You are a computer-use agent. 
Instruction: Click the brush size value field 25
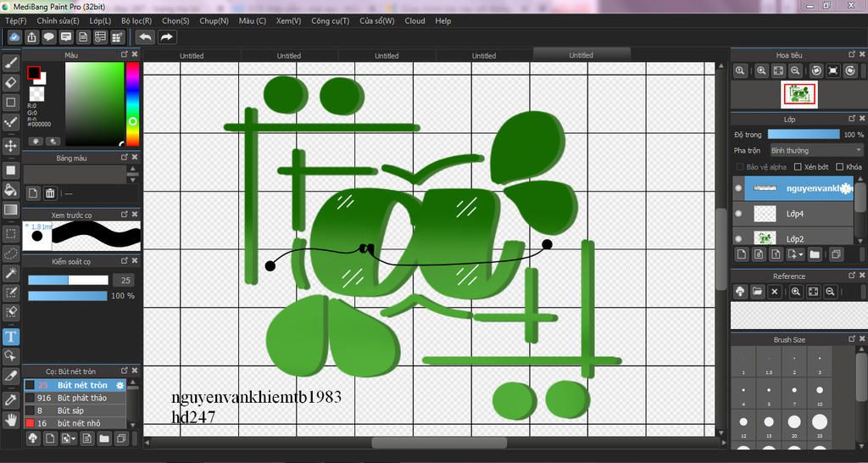tap(125, 280)
